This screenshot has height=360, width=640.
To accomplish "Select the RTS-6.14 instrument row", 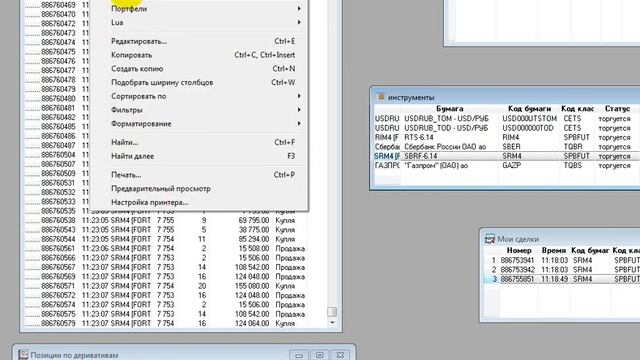I will coord(507,137).
